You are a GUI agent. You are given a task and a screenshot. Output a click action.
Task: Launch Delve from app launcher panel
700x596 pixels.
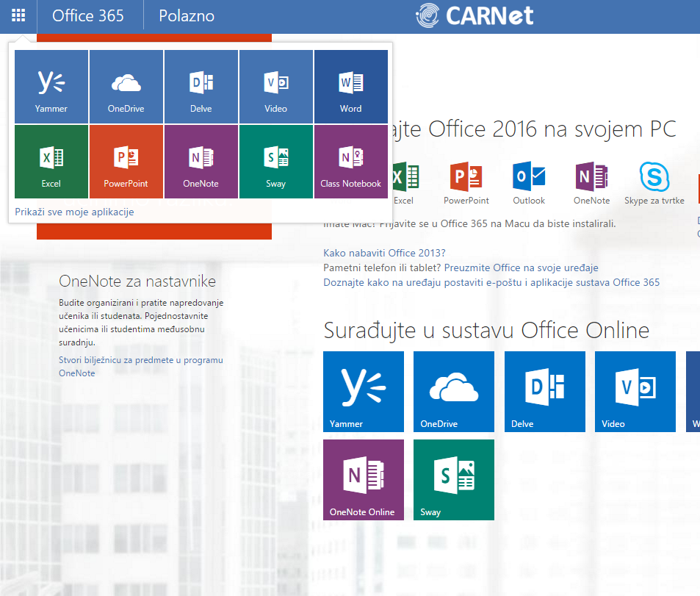pos(201,87)
